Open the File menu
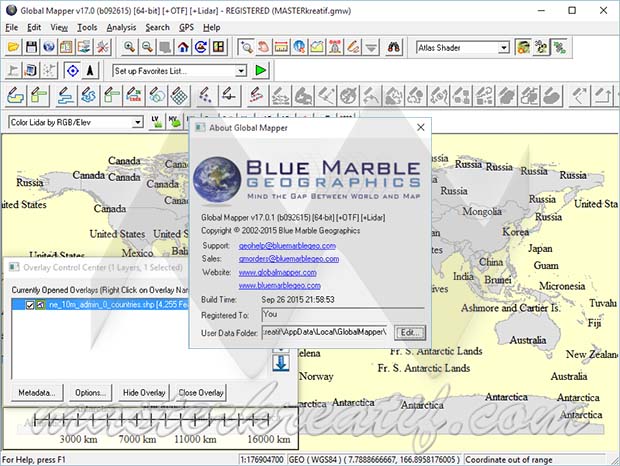 (12, 27)
